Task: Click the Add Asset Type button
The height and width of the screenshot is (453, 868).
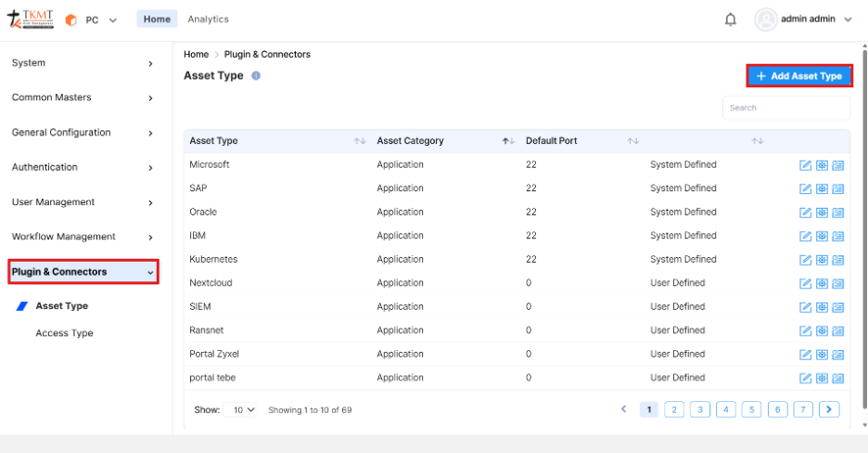Action: (x=799, y=76)
